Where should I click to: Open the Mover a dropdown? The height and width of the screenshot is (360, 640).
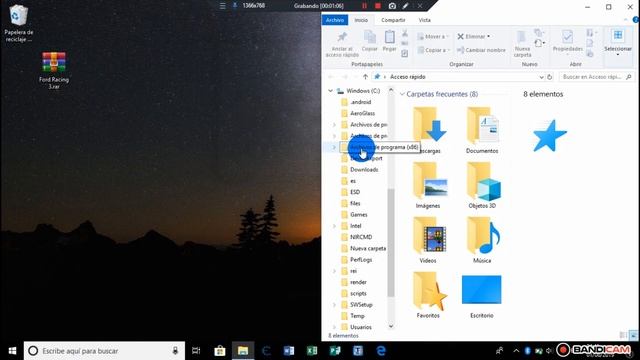click(x=433, y=36)
